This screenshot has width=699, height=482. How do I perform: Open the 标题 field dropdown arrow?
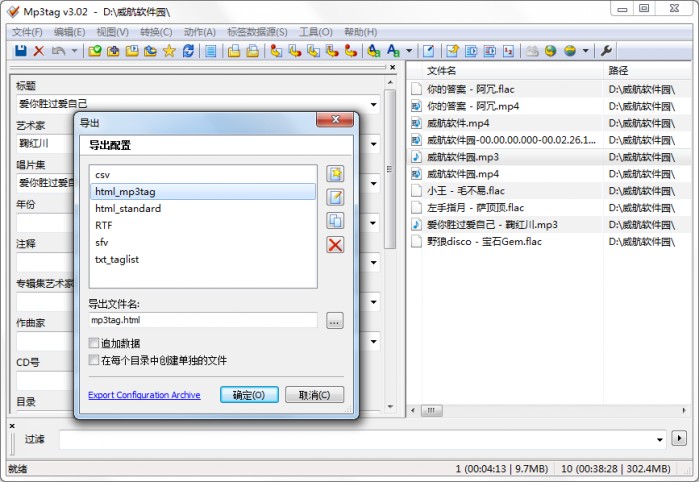point(373,104)
